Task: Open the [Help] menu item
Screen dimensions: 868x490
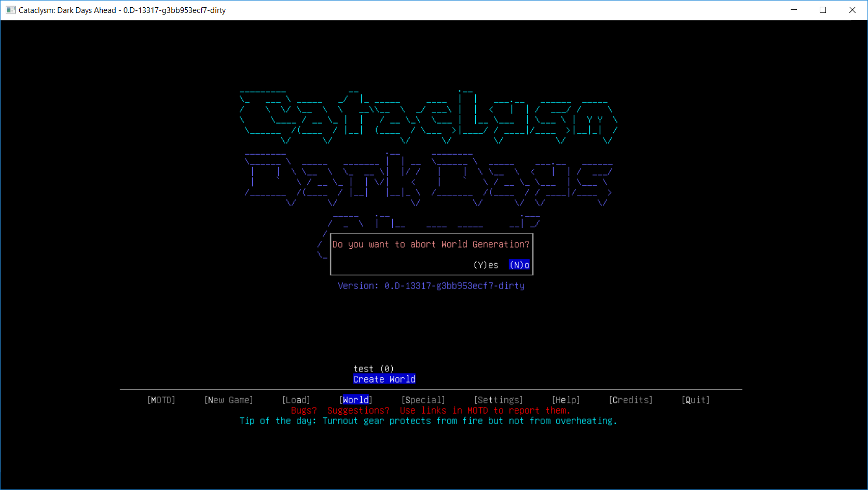Action: pos(566,400)
